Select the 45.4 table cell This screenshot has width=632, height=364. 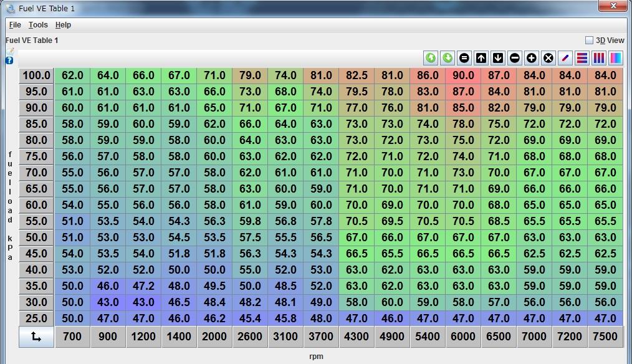(x=250, y=318)
